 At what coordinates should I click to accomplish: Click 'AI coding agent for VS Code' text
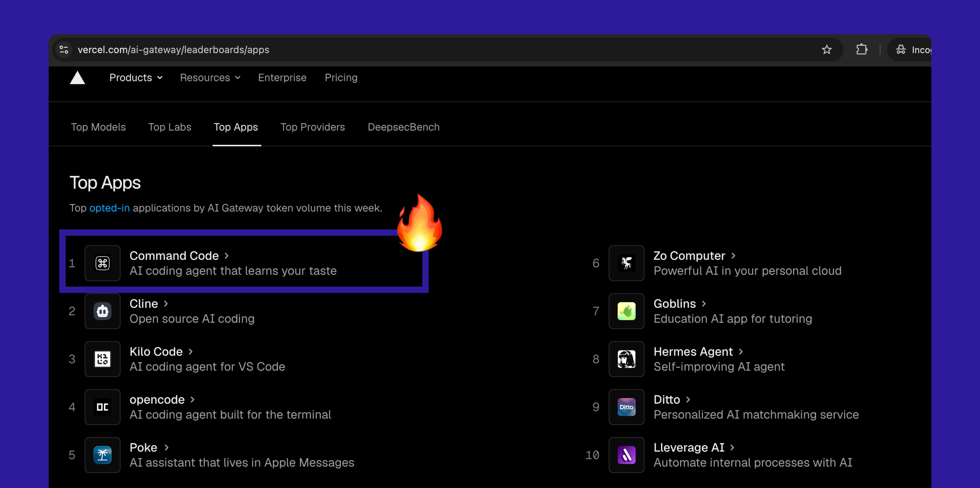(207, 367)
